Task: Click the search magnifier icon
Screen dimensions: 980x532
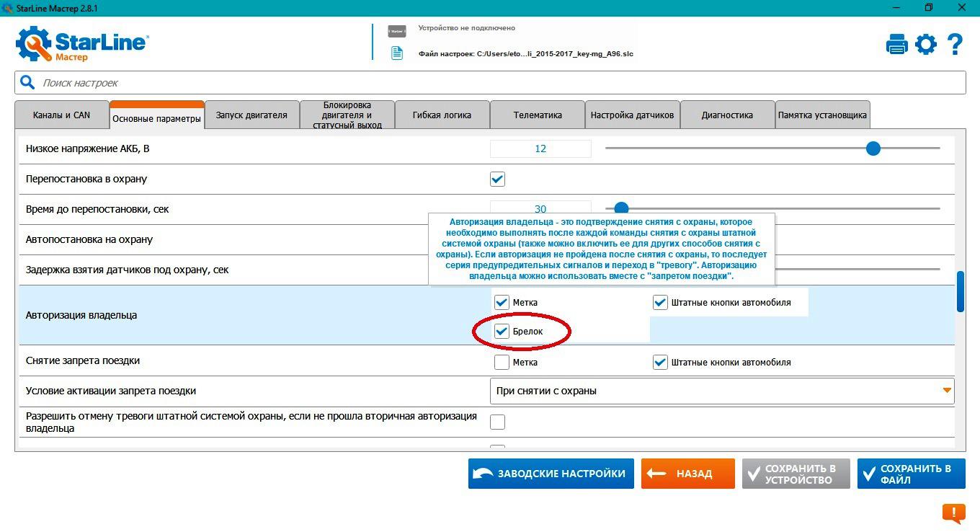Action: point(27,82)
